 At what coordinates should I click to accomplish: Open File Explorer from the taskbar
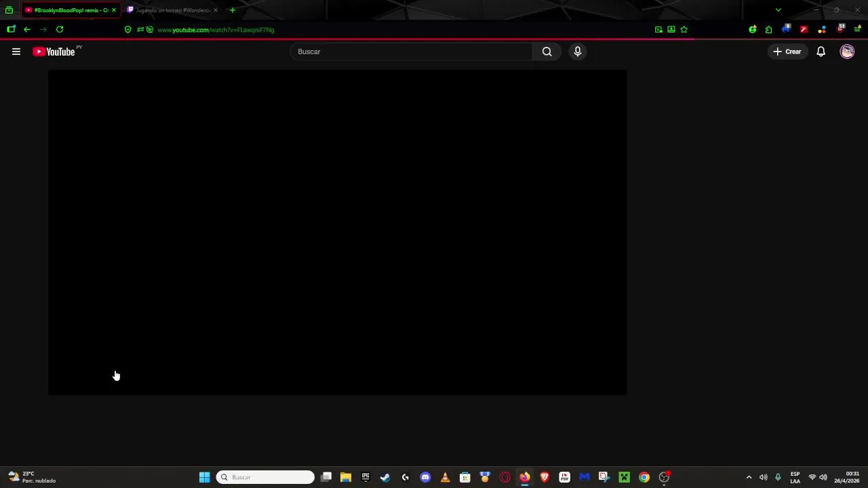point(346,477)
